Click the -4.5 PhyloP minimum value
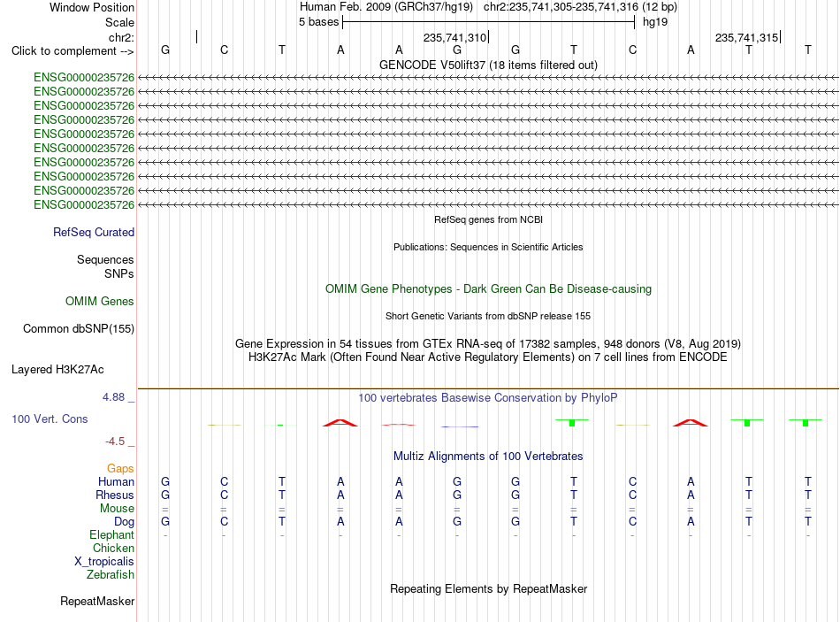Image resolution: width=840 pixels, height=622 pixels. click(115, 442)
